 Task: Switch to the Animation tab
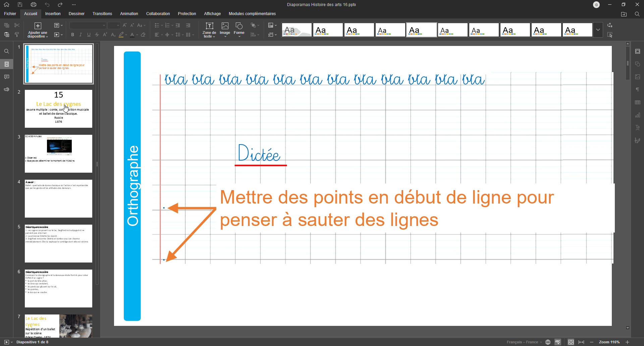[129, 14]
